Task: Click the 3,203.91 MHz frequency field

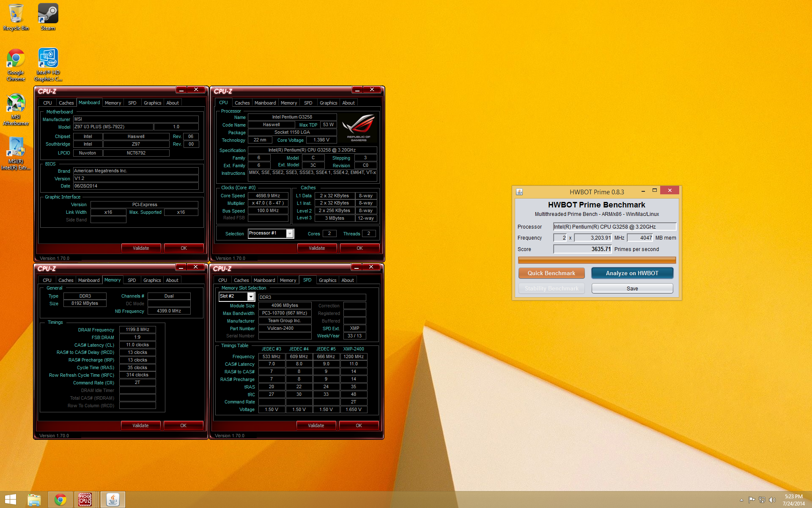Action: (593, 238)
